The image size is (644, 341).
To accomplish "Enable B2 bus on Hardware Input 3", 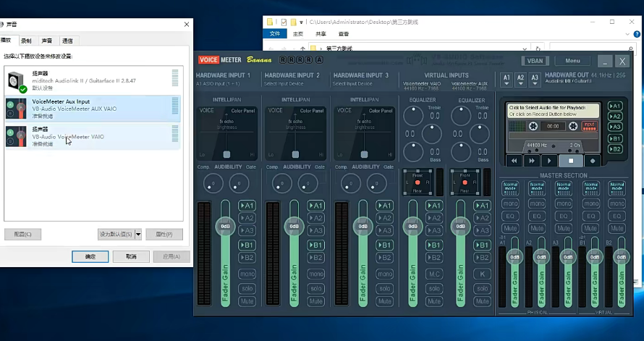I will click(384, 258).
